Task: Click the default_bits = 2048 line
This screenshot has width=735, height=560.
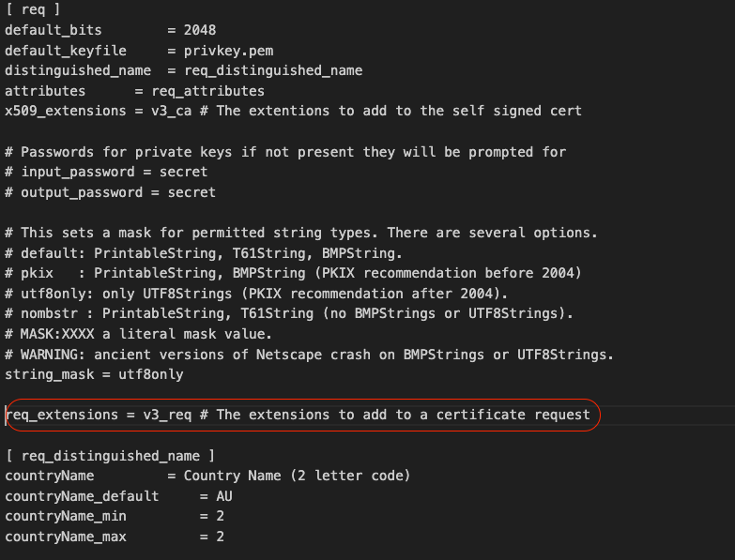Action: click(110, 30)
